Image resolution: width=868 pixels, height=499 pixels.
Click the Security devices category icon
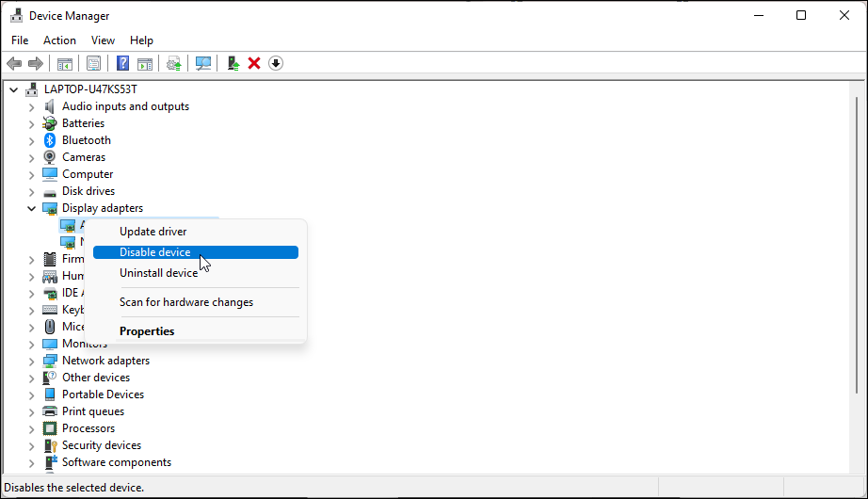point(50,446)
